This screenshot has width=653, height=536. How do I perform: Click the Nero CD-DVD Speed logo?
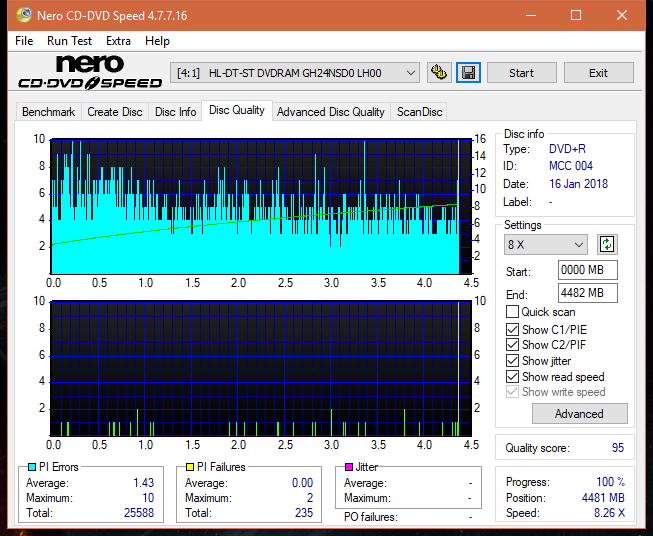coord(90,72)
